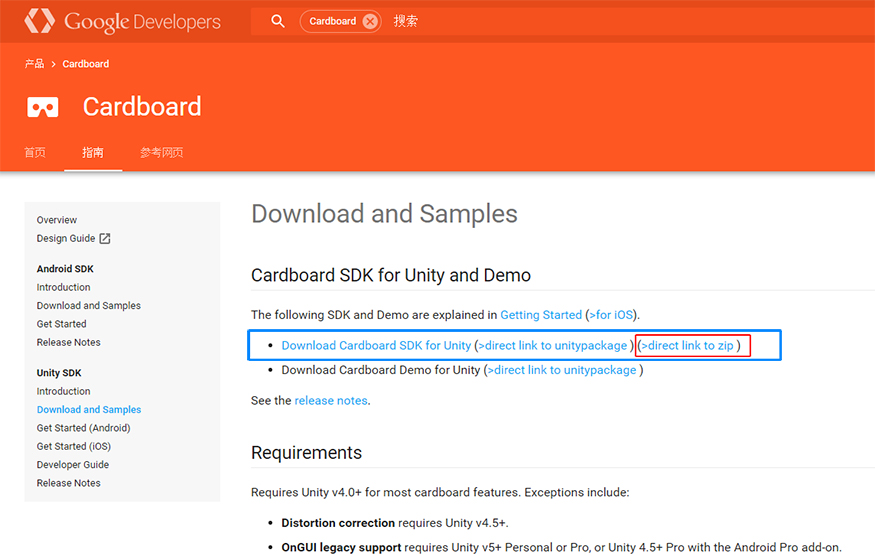Click the Android SDK sidebar heading

click(65, 269)
